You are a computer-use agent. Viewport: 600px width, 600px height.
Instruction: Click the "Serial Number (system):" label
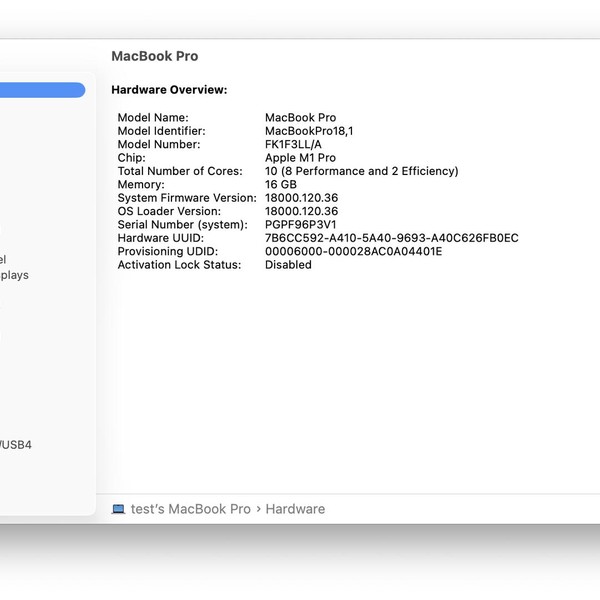coord(182,225)
